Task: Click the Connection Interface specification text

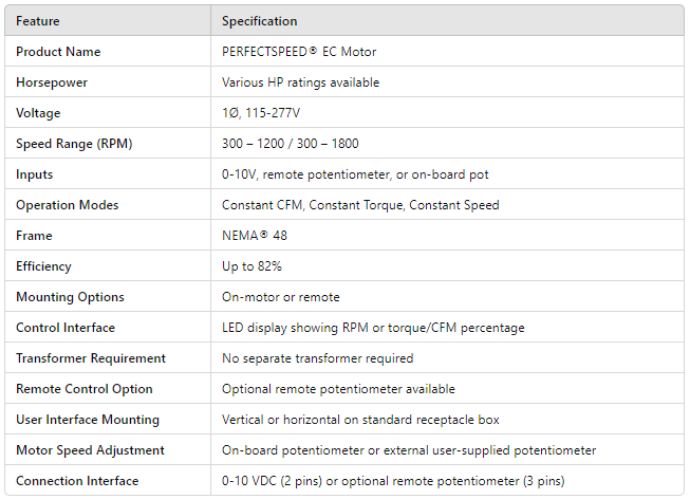Action: tap(393, 481)
